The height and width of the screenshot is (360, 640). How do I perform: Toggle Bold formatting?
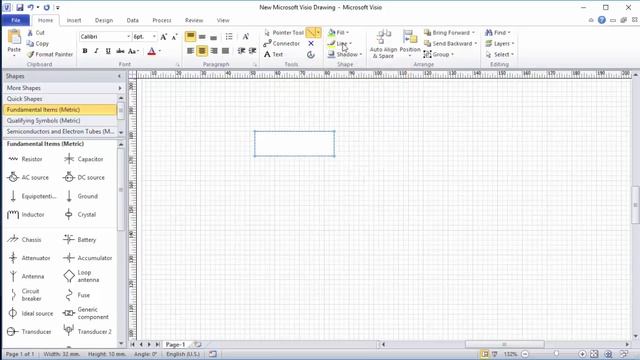pyautogui.click(x=85, y=51)
